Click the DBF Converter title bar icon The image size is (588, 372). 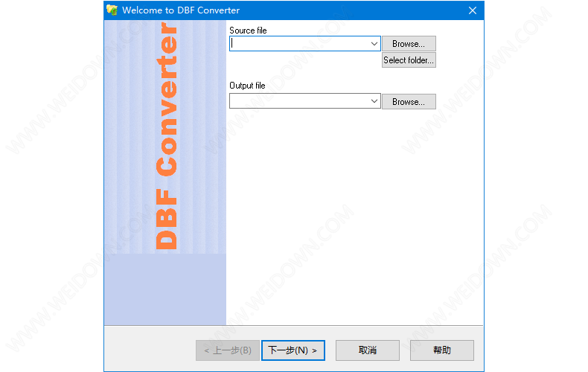tap(112, 10)
